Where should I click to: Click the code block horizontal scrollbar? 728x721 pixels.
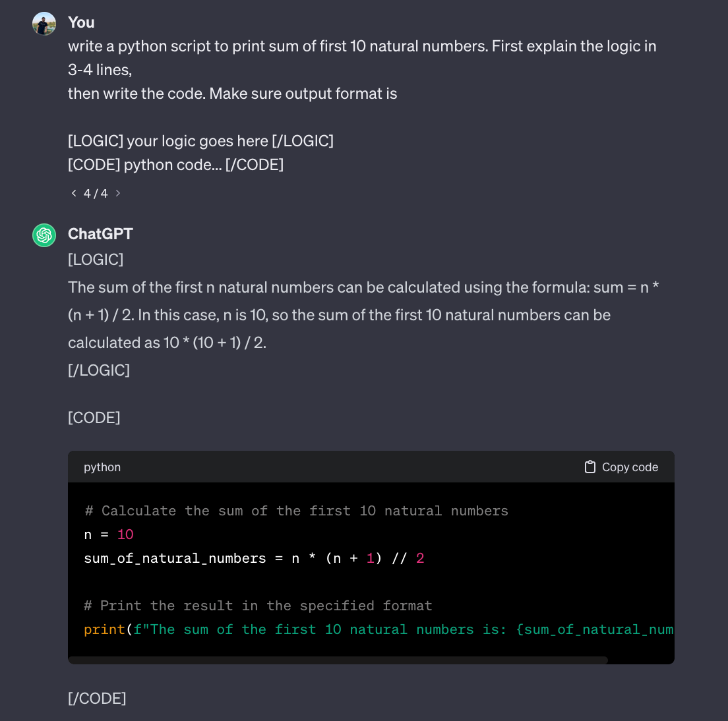point(338,660)
